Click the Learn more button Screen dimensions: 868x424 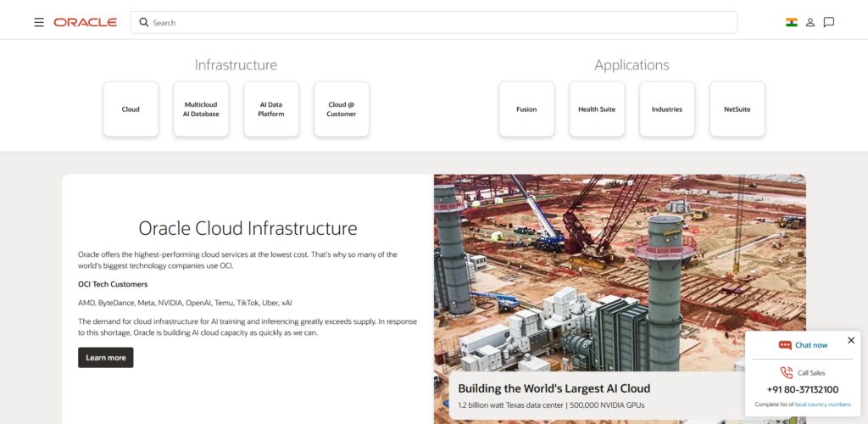(x=106, y=358)
